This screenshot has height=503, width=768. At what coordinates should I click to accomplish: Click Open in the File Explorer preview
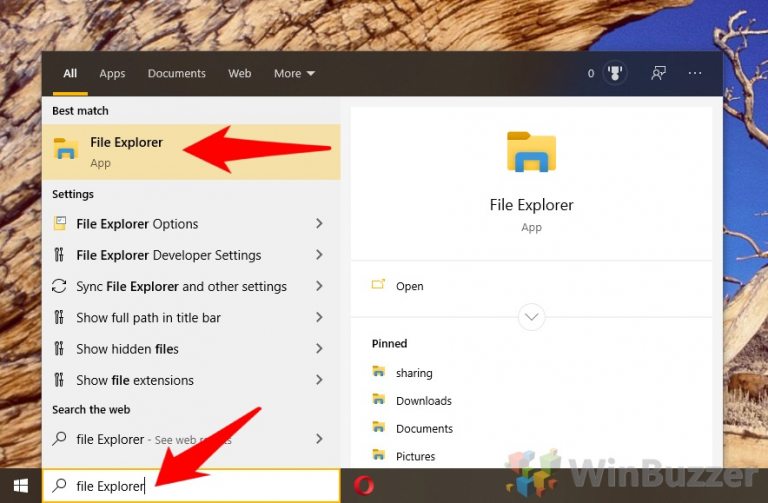pyautogui.click(x=409, y=286)
